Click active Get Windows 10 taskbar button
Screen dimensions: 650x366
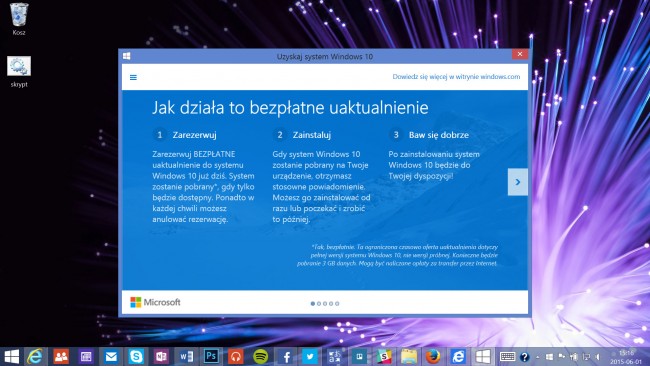(483, 356)
